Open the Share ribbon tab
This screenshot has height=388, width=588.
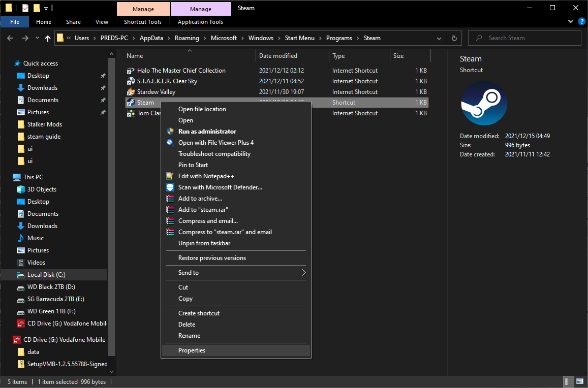(74, 22)
